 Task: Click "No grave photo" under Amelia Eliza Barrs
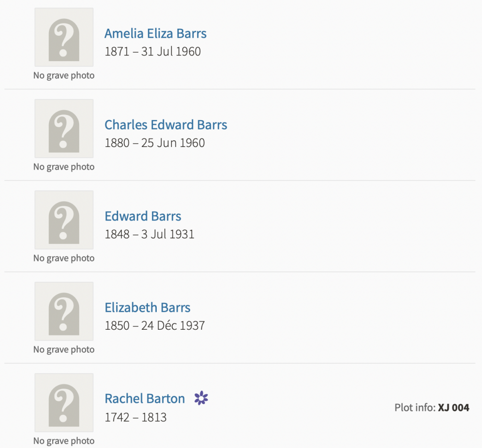[x=64, y=75]
